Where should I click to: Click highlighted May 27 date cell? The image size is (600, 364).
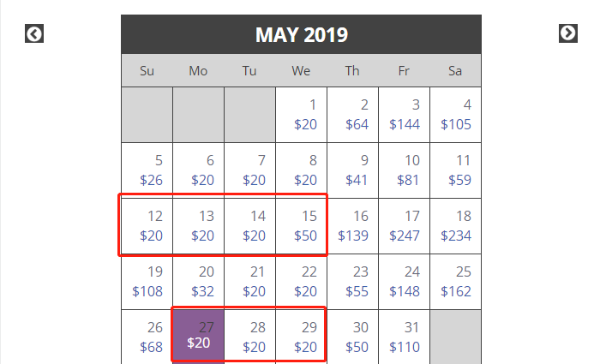[x=198, y=337]
